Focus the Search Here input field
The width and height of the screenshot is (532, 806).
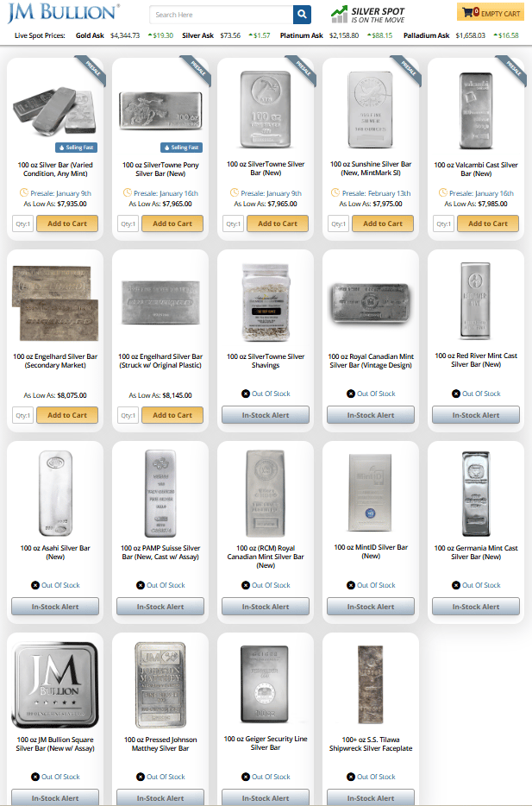[222, 15]
